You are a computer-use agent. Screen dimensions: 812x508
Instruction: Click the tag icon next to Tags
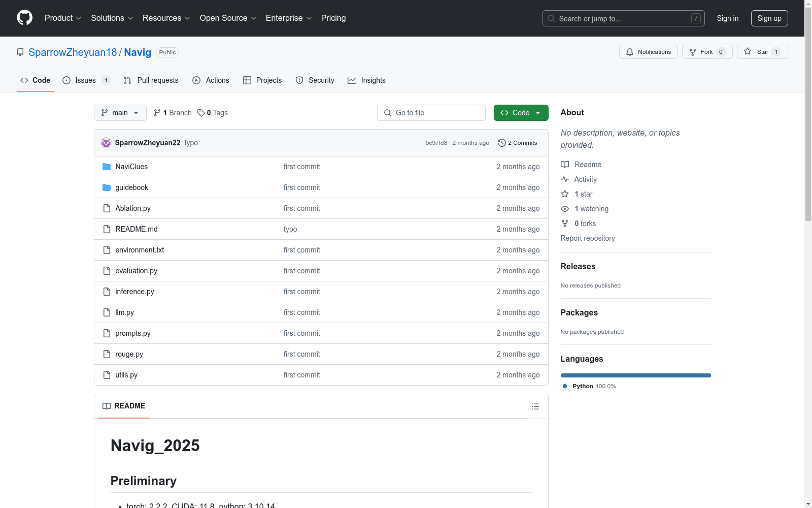point(201,113)
